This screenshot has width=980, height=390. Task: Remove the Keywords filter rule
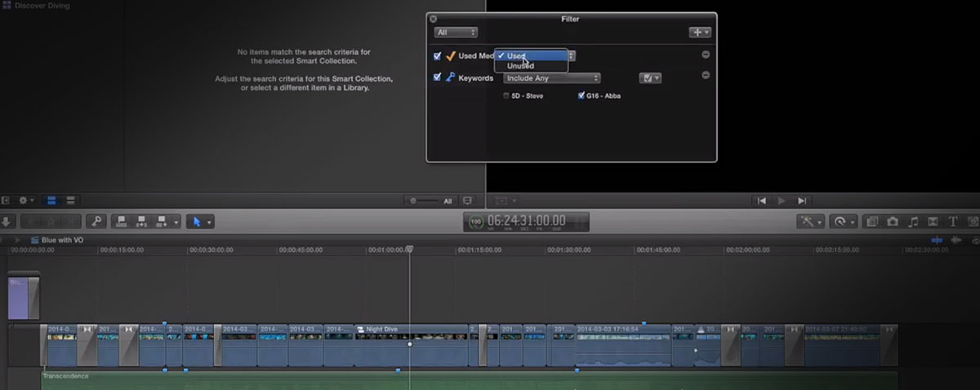point(706,75)
